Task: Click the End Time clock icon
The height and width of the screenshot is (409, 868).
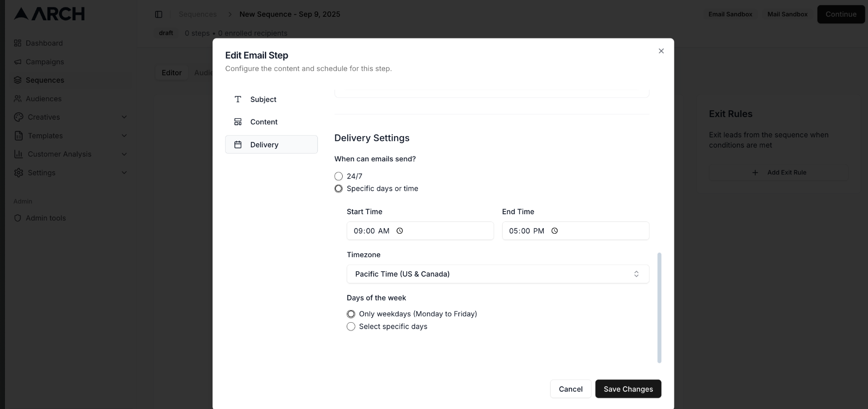Action: (x=554, y=231)
